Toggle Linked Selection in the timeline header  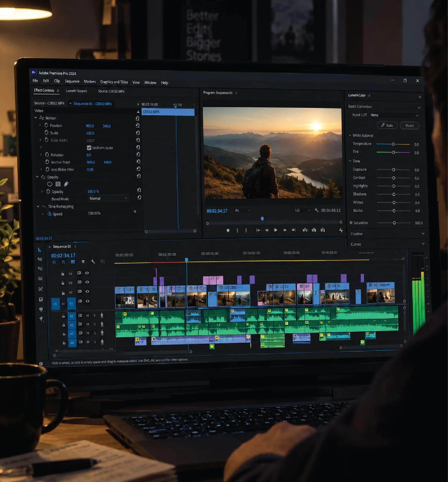[73, 262]
